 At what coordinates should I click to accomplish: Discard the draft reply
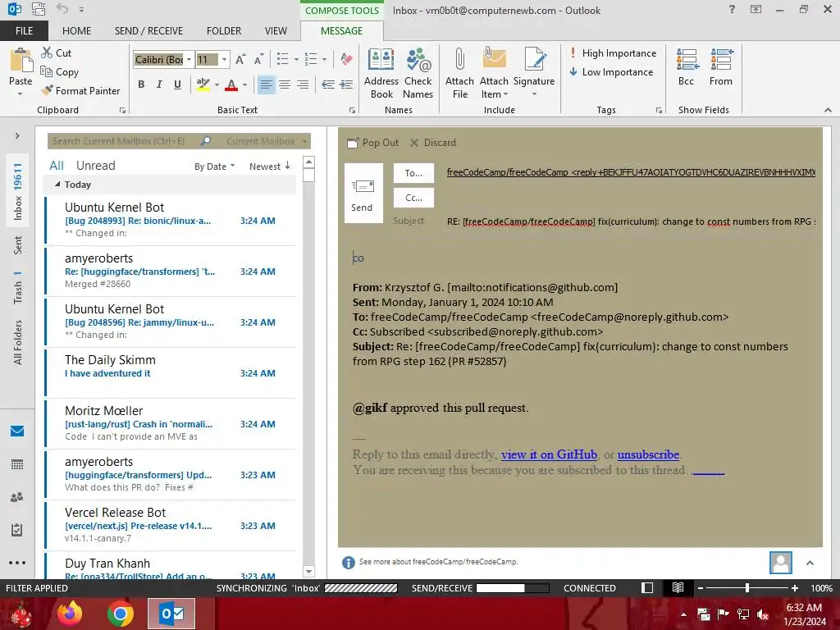tap(433, 143)
